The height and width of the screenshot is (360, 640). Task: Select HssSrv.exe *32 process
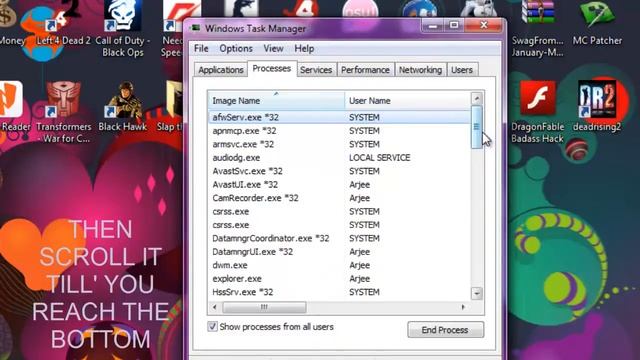(x=340, y=292)
